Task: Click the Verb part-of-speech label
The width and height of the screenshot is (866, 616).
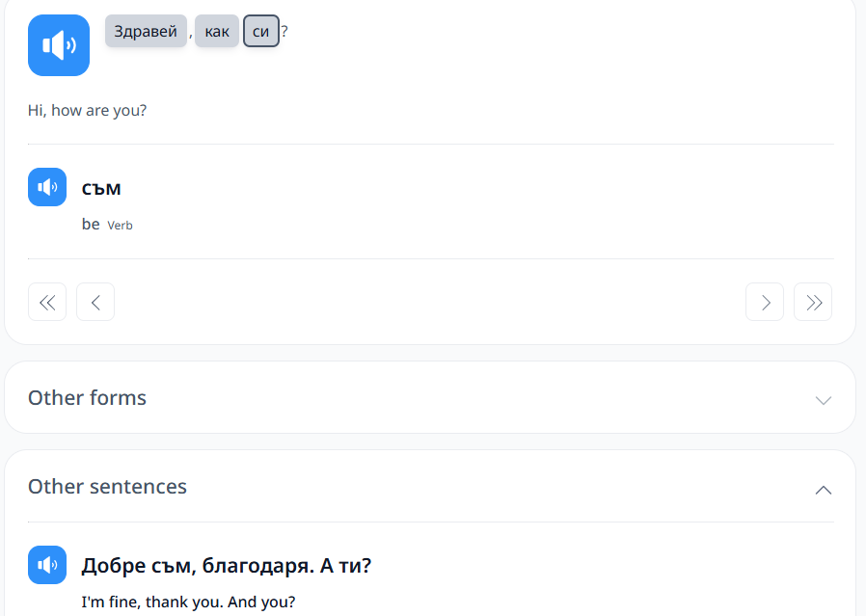Action: [x=120, y=226]
